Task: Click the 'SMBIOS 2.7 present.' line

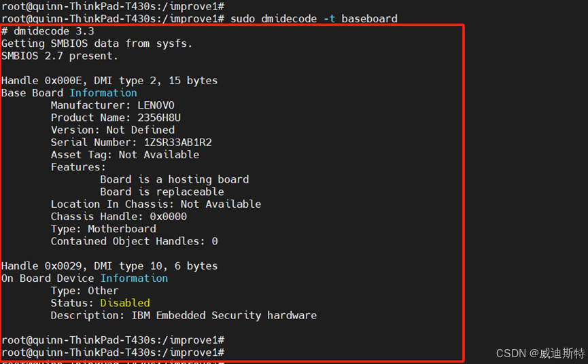Action: pyautogui.click(x=60, y=56)
